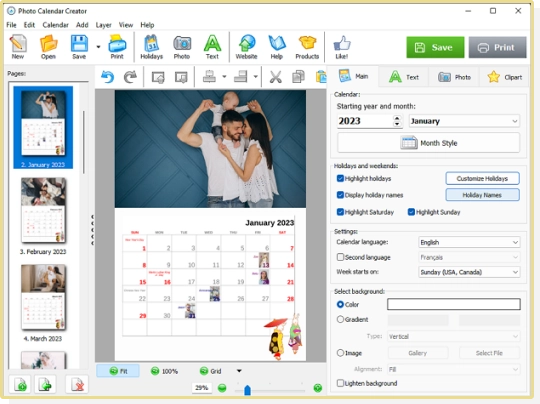Viewport: 540px width, 404px height.
Task: Open the Layer menu
Action: pyautogui.click(x=103, y=25)
